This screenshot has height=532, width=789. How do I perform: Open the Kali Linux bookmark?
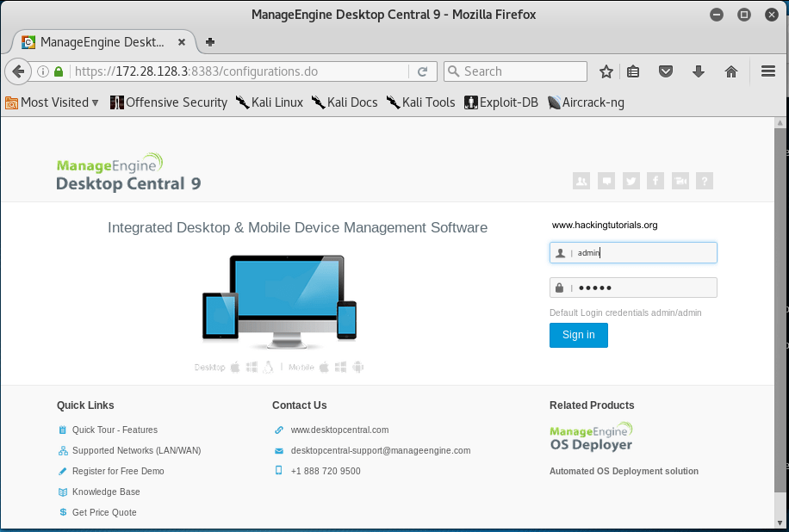tap(270, 102)
